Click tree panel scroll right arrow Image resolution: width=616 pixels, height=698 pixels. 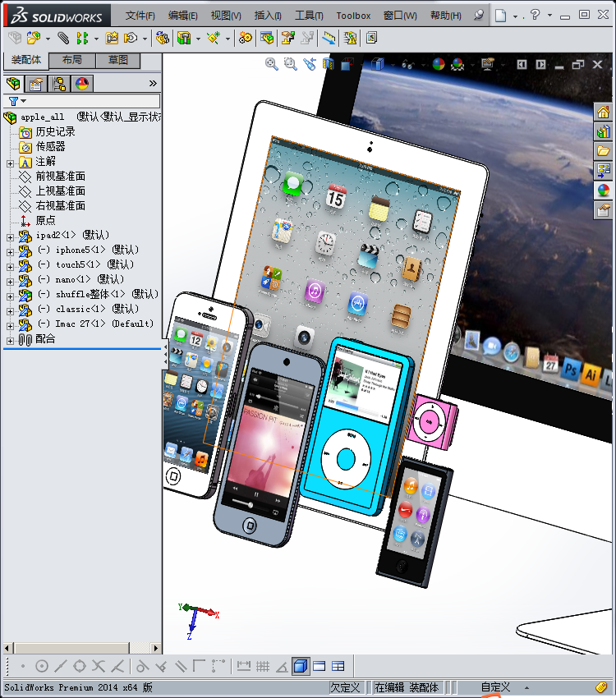tap(155, 648)
